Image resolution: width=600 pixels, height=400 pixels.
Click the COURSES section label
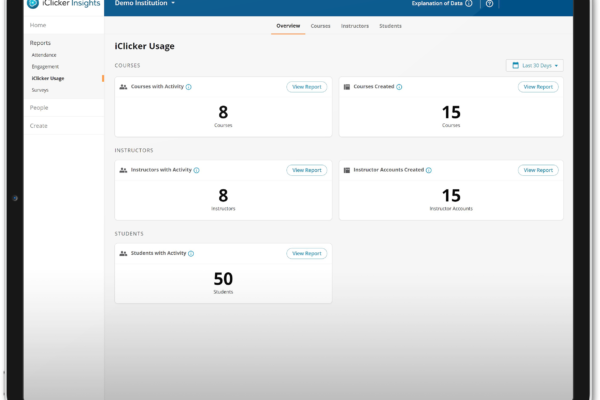click(x=127, y=65)
